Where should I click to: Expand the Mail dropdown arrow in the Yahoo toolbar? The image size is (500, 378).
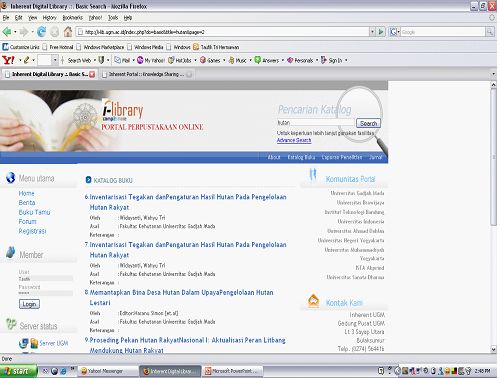point(133,60)
